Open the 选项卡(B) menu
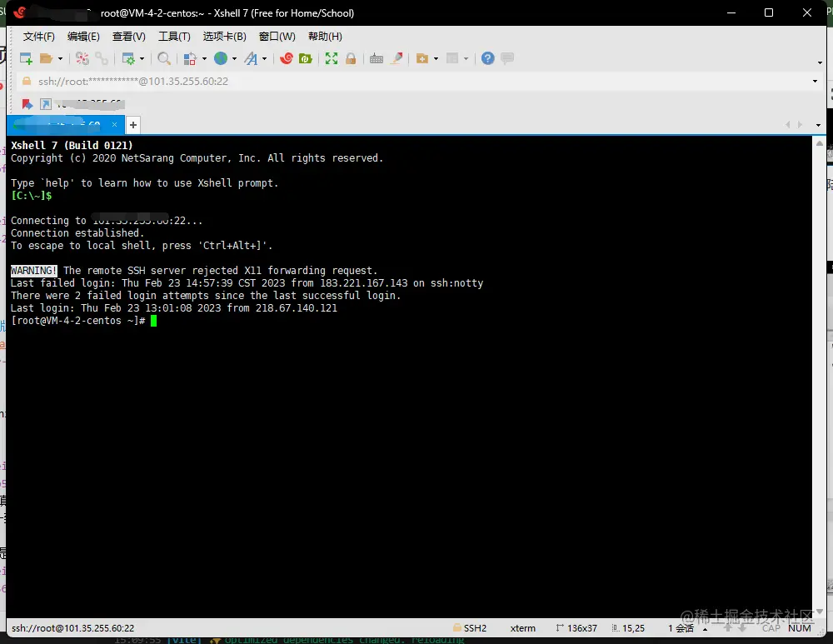 [225, 36]
